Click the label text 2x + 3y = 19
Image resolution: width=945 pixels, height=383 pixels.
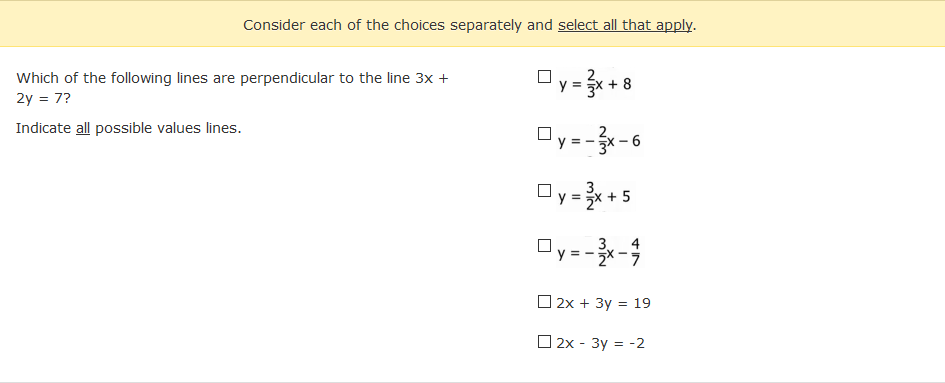[603, 303]
